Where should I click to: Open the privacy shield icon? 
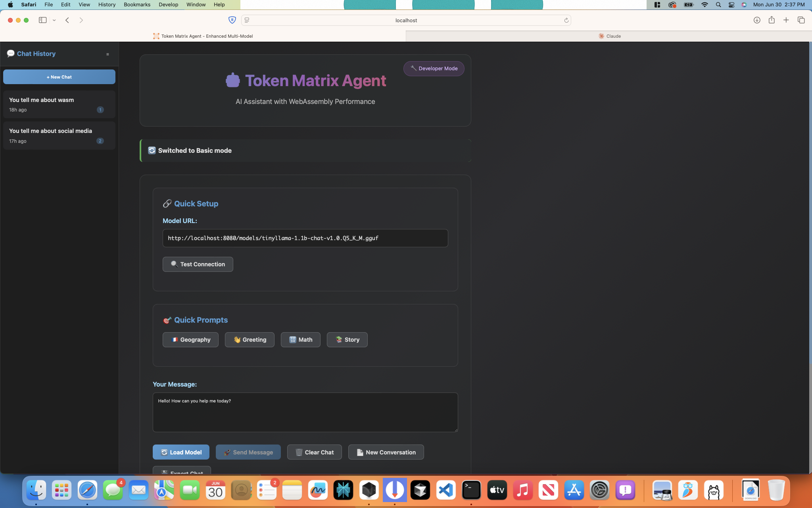232,20
